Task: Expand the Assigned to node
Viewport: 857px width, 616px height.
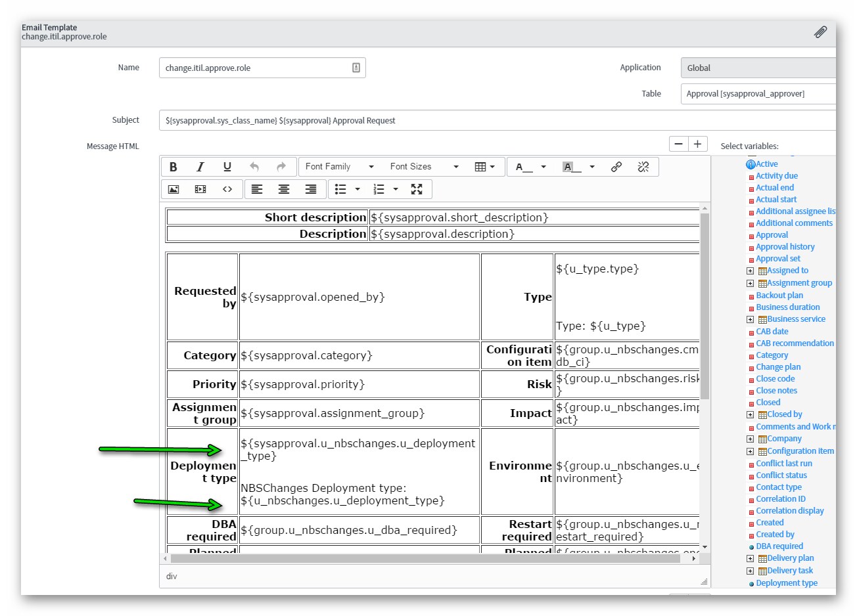Action: (750, 271)
